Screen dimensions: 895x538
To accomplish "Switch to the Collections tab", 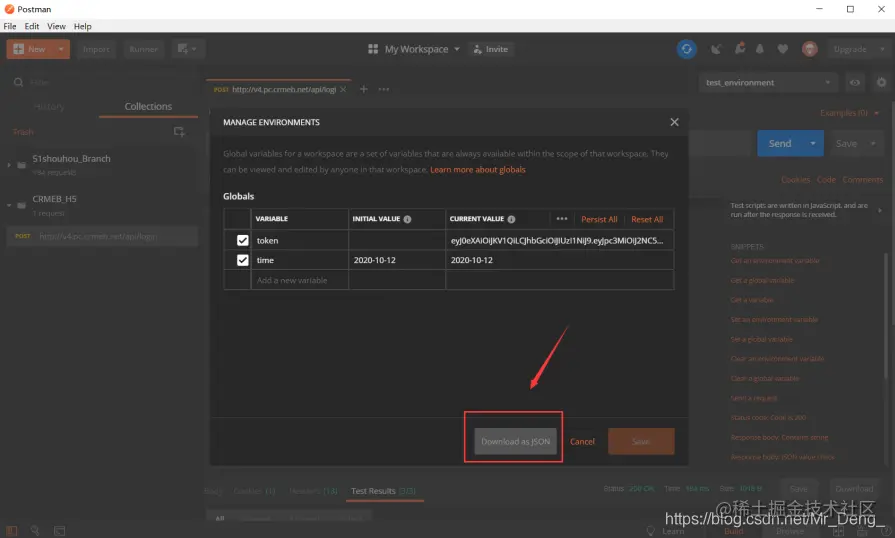I will click(148, 107).
